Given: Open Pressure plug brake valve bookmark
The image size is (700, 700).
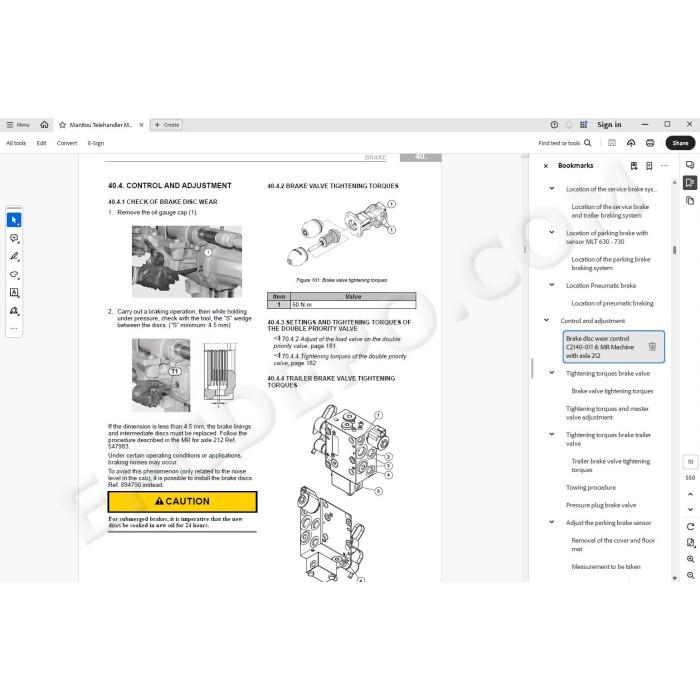Looking at the screenshot, I should [601, 505].
